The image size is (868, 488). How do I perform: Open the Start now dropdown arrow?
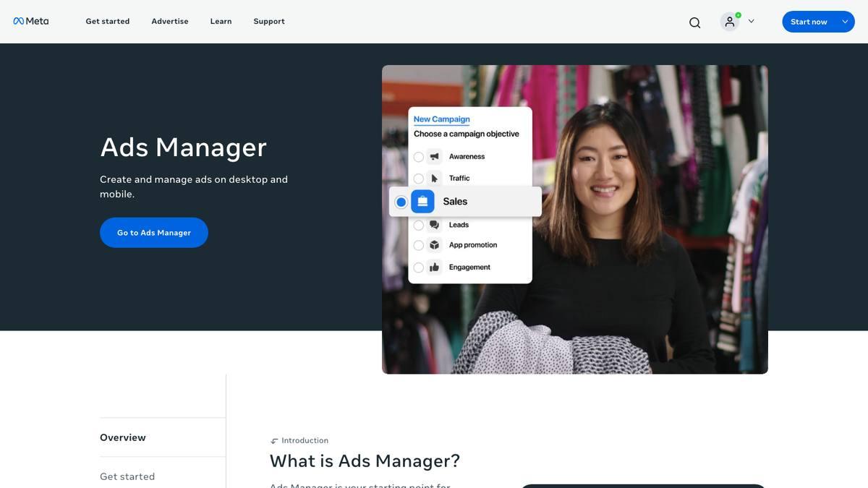(845, 22)
